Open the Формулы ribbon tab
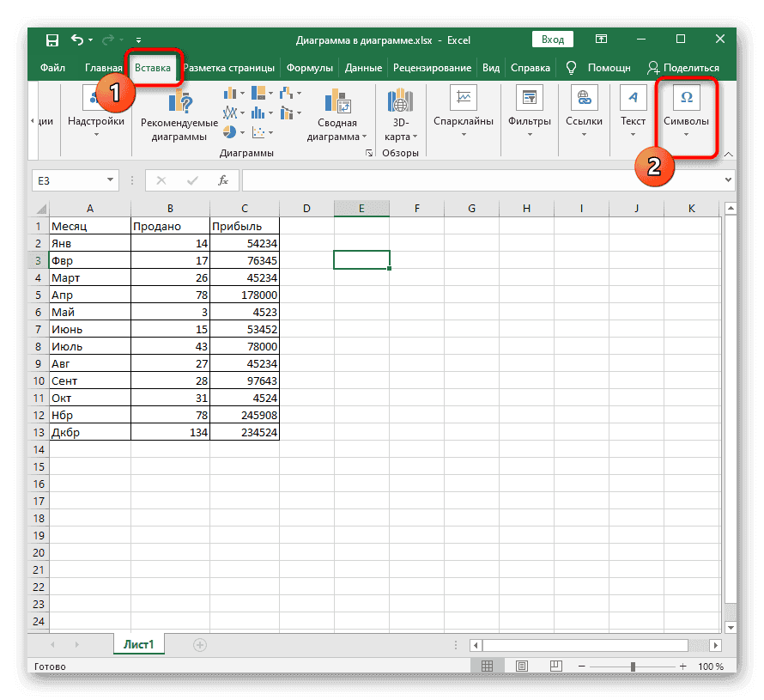This screenshot has height=700, width=764. pyautogui.click(x=310, y=68)
